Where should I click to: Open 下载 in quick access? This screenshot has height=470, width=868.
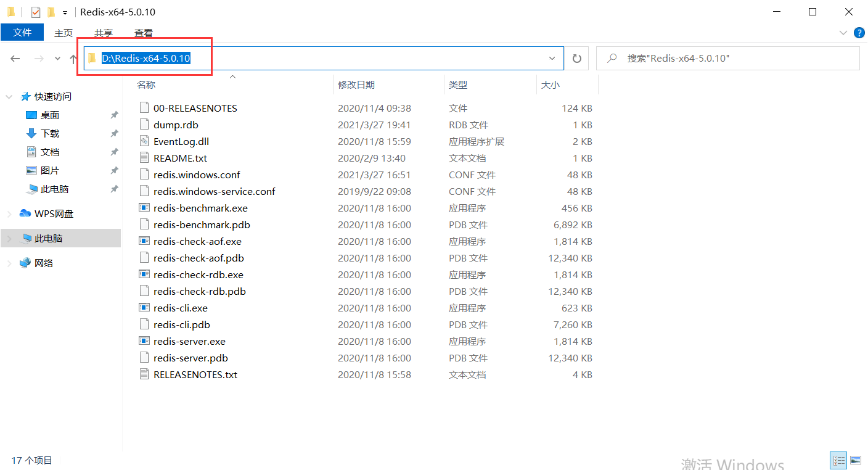pyautogui.click(x=50, y=133)
